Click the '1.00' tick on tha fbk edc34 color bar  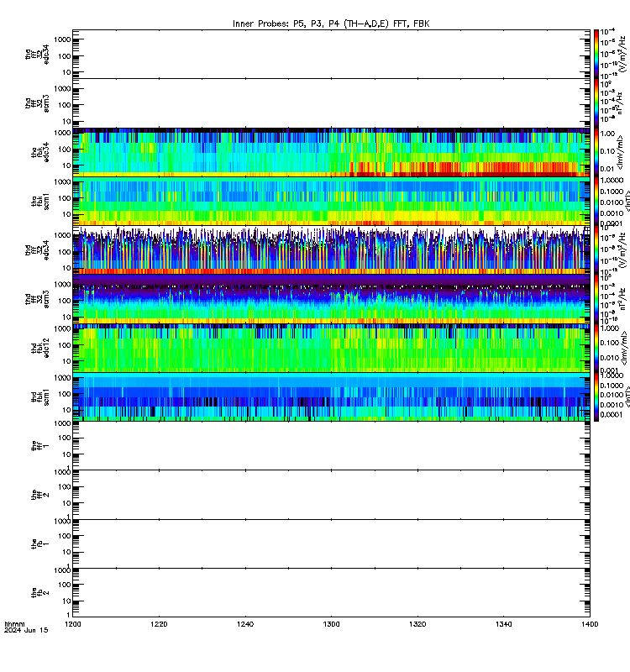point(607,134)
